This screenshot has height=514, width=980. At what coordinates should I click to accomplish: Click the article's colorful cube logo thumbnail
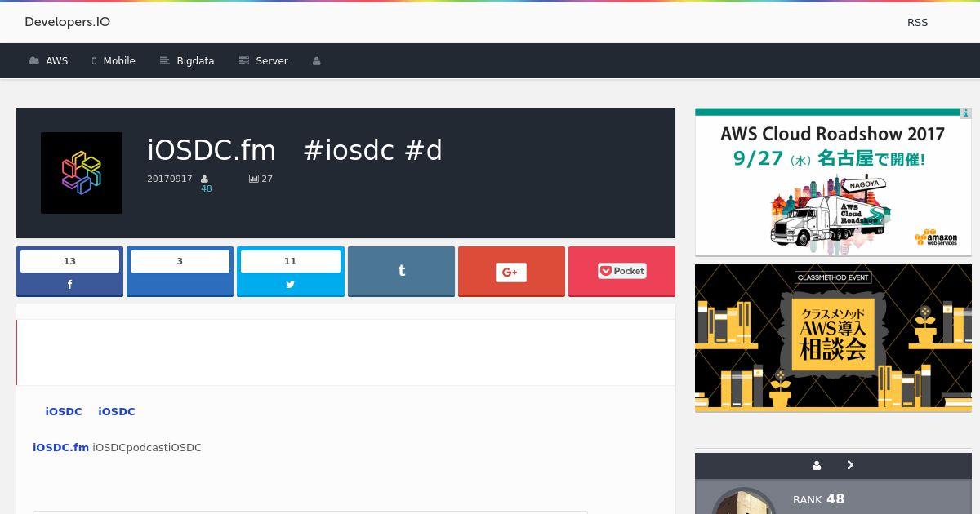tap(82, 173)
